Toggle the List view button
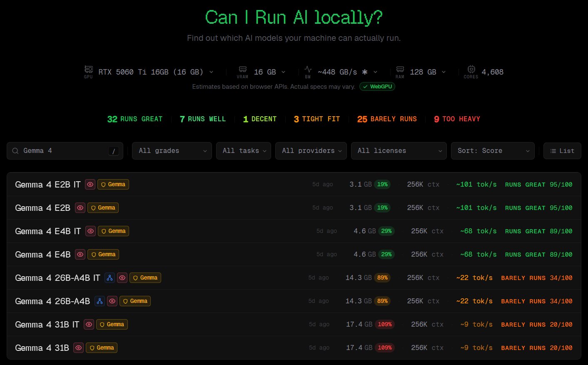The height and width of the screenshot is (365, 588). (x=562, y=151)
